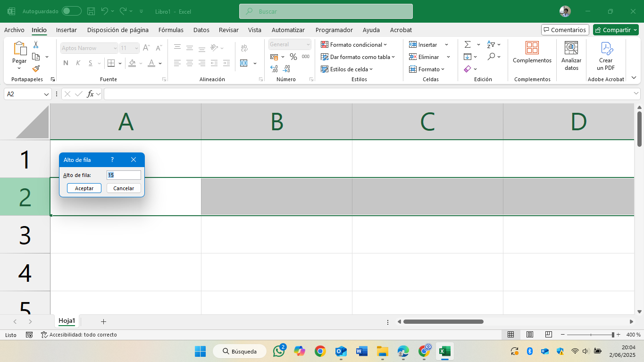Click Aceptar in row height dialog
The height and width of the screenshot is (362, 644).
[84, 188]
